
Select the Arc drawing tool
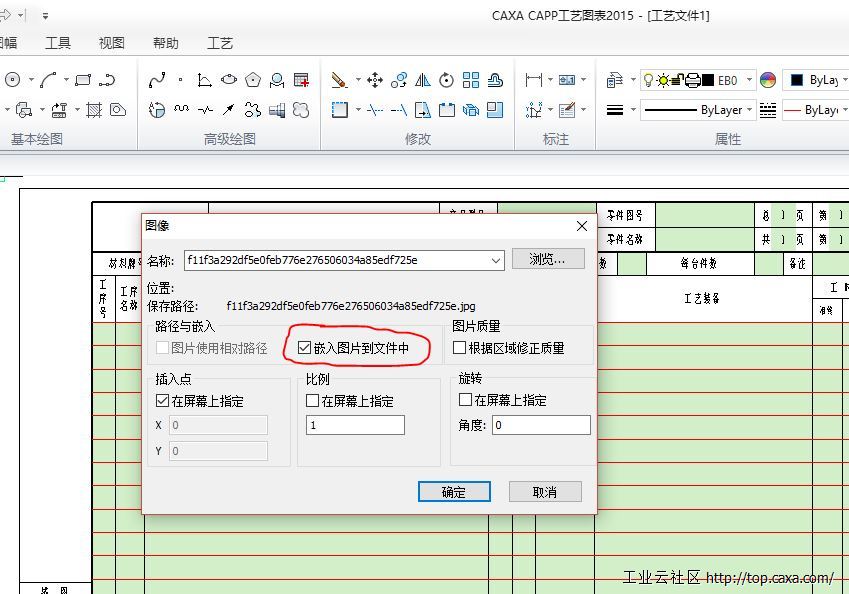[x=47, y=81]
